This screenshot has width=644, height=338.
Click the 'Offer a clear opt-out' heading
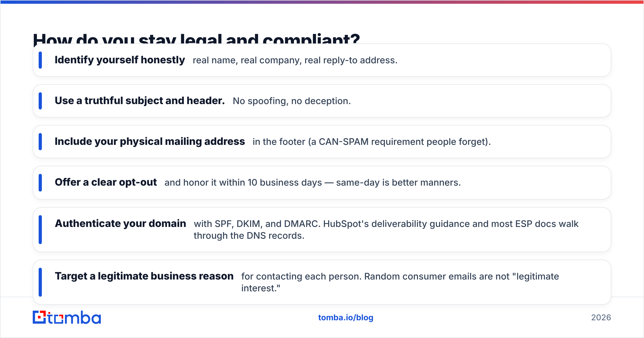106,182
